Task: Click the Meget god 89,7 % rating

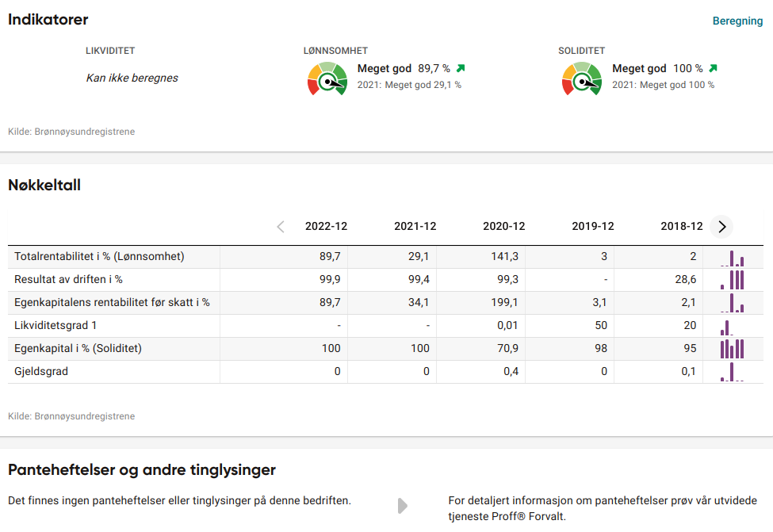Action: click(404, 69)
